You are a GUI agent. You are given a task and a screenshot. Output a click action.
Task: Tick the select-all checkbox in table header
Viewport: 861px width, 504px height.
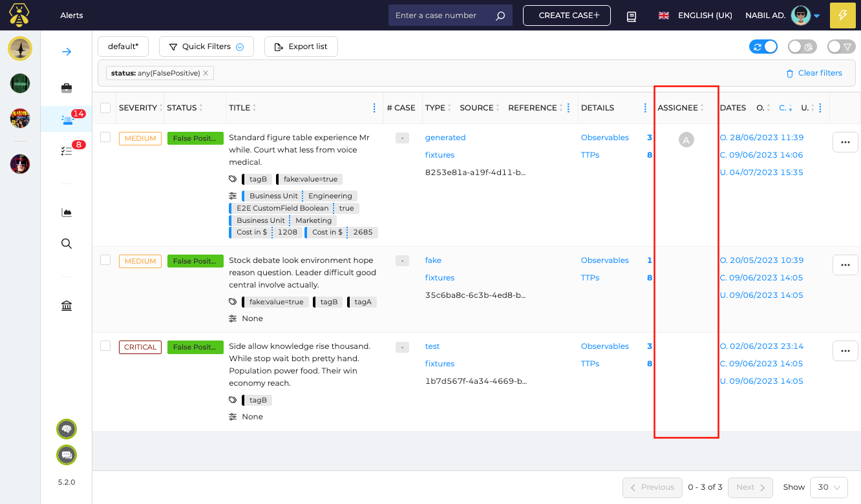pyautogui.click(x=105, y=108)
